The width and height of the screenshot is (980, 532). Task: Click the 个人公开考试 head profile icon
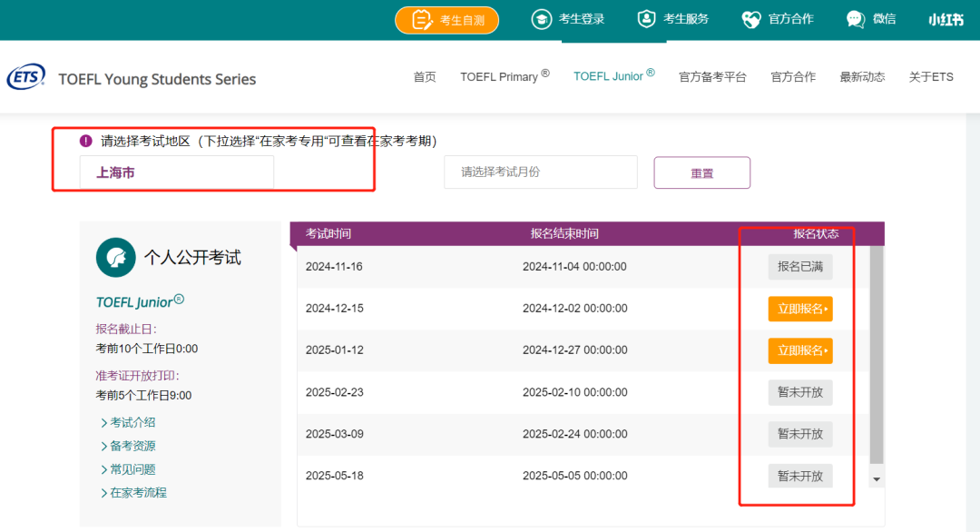[x=115, y=257]
